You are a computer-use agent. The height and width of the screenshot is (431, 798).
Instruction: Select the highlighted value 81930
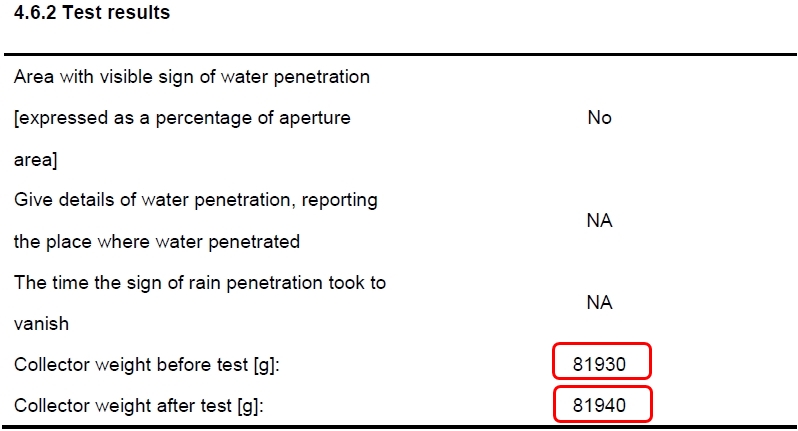[600, 365]
